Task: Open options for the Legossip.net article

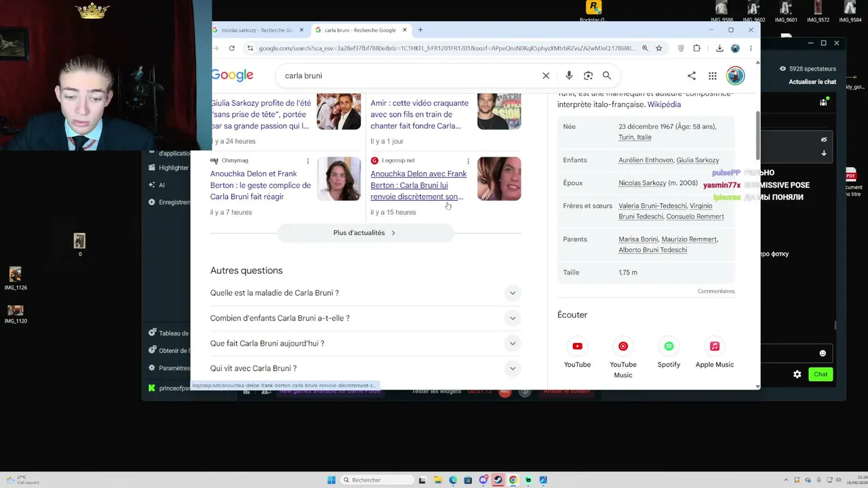Action: click(468, 161)
